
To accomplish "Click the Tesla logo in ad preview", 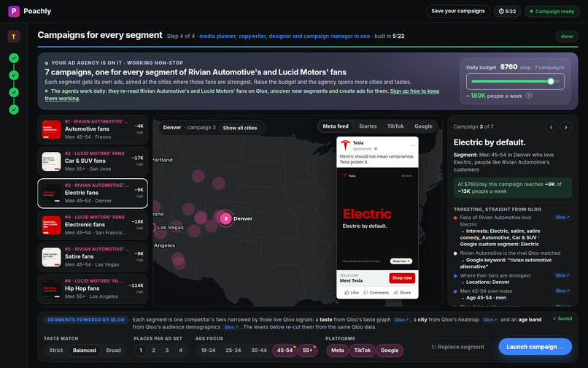I will (x=345, y=145).
